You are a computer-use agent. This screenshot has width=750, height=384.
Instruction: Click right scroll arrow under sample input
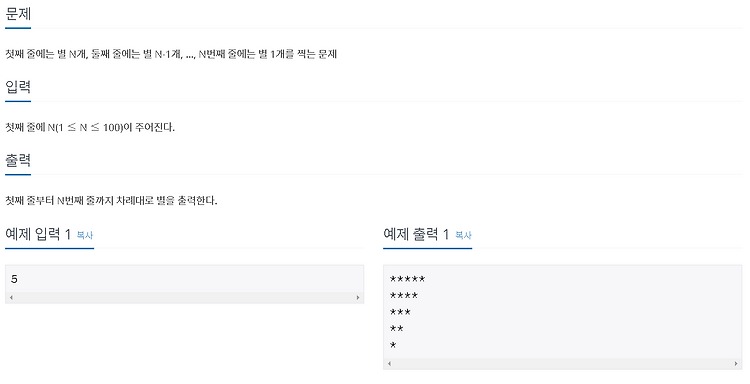coord(358,297)
